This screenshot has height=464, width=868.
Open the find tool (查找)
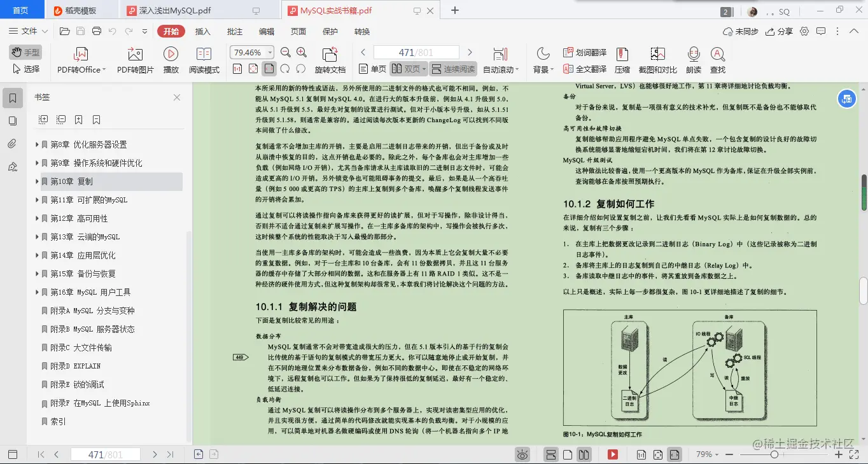(x=718, y=60)
